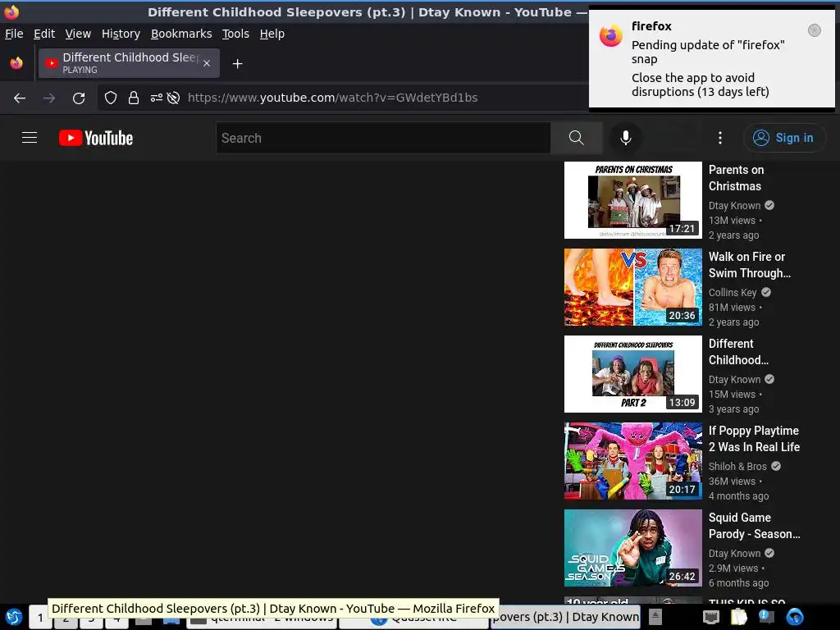Close the Different Childhood Sleepovers tab
The width and height of the screenshot is (840, 630).
click(x=207, y=63)
